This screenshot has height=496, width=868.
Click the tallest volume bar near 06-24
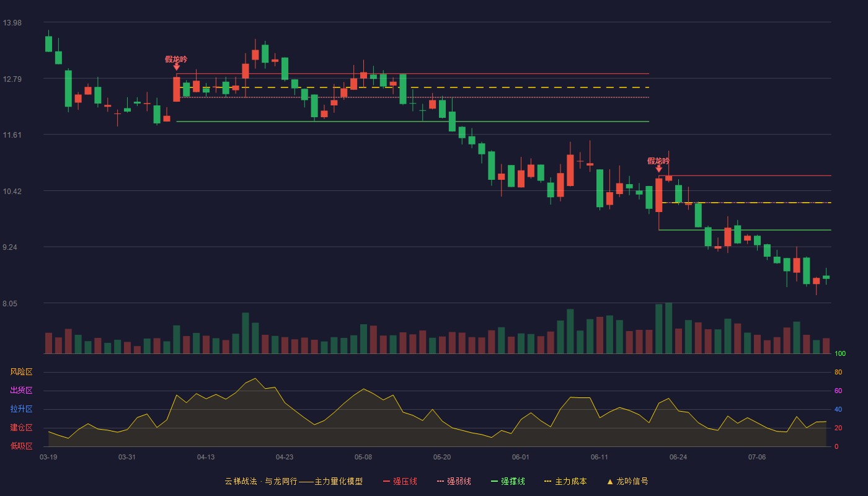pos(668,328)
